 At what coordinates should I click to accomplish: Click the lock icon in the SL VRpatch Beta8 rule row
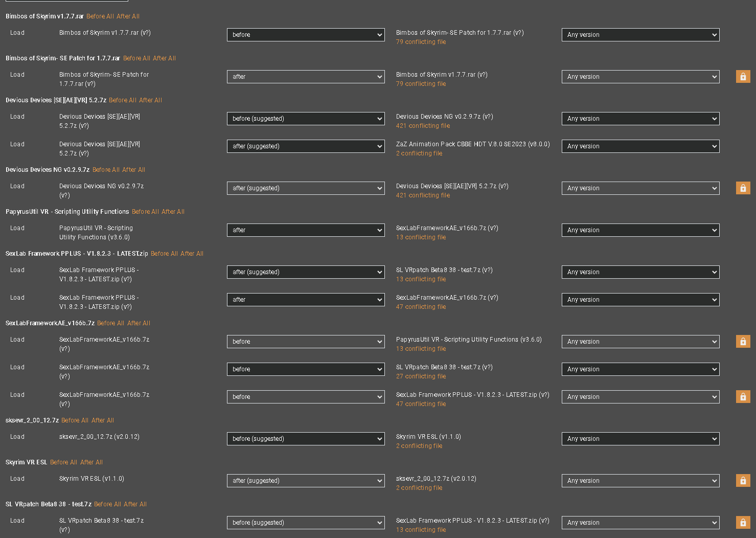click(743, 523)
